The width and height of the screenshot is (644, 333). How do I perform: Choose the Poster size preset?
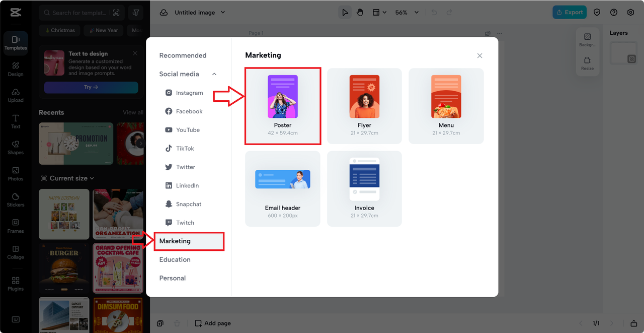click(283, 106)
